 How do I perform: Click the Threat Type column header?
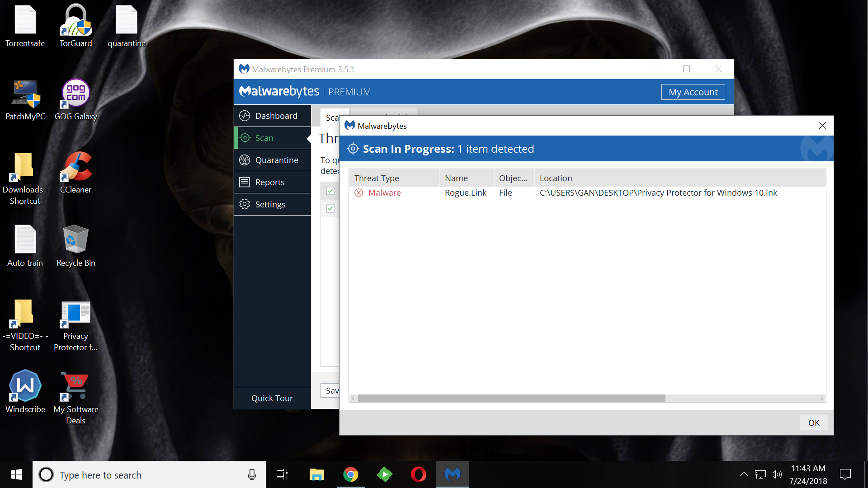376,178
